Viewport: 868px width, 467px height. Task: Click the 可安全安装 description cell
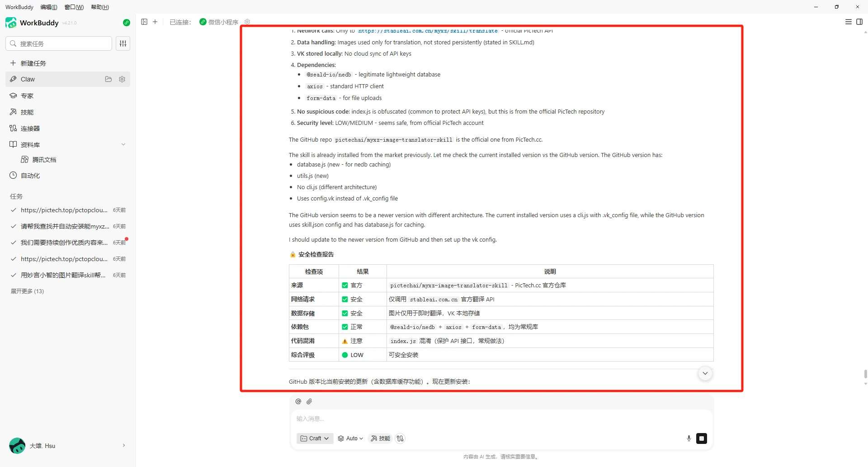[x=550, y=355]
